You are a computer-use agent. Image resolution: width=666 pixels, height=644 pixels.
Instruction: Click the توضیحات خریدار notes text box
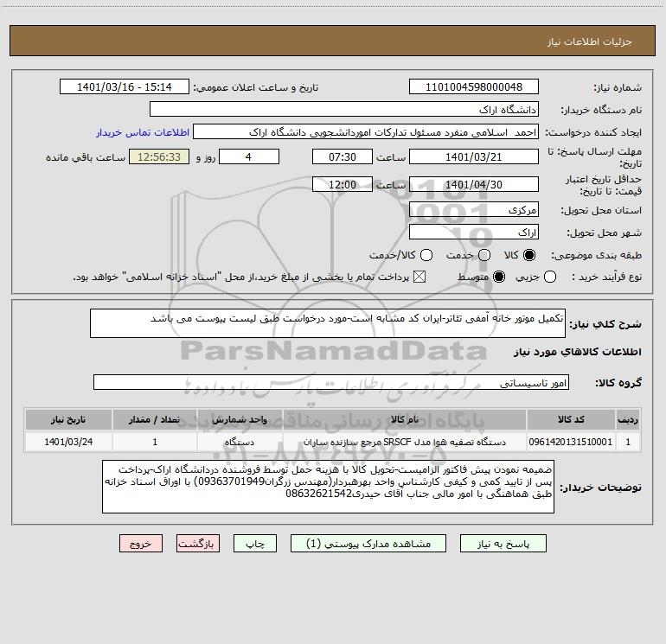pos(328,487)
